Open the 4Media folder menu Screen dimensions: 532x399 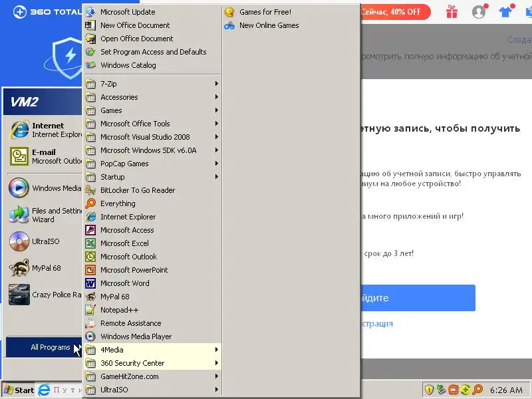pyautogui.click(x=153, y=350)
